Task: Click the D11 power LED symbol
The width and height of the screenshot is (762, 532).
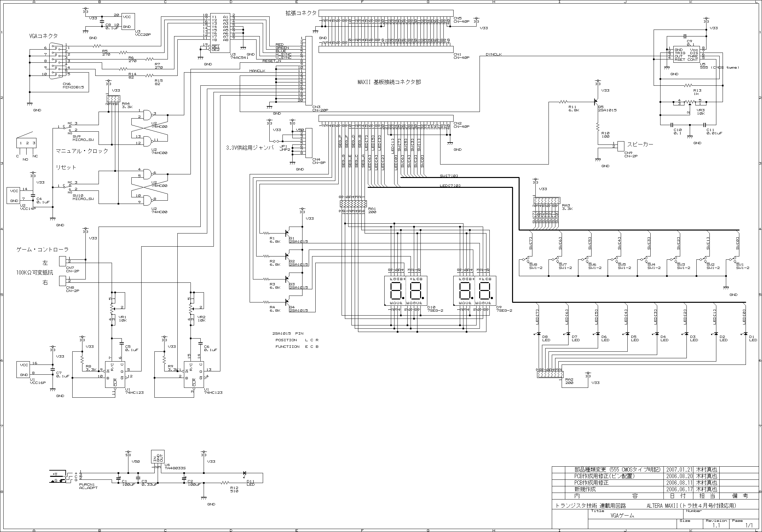Action: click(x=245, y=473)
